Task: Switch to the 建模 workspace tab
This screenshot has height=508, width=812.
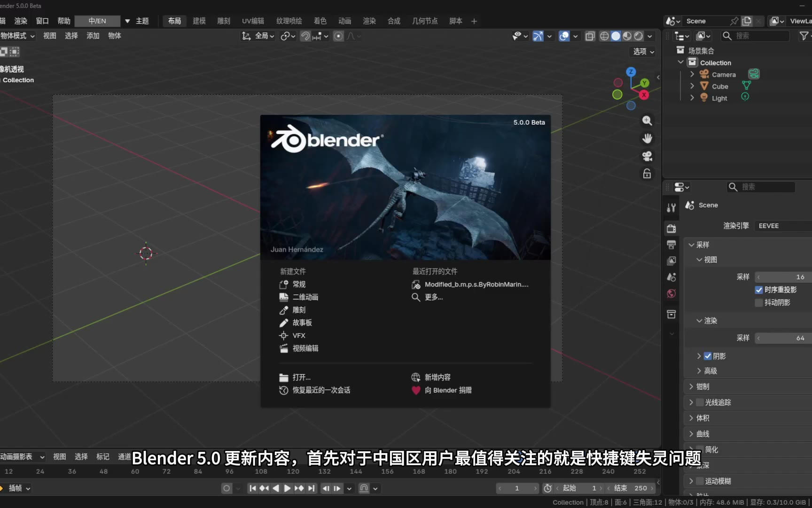Action: click(x=199, y=21)
